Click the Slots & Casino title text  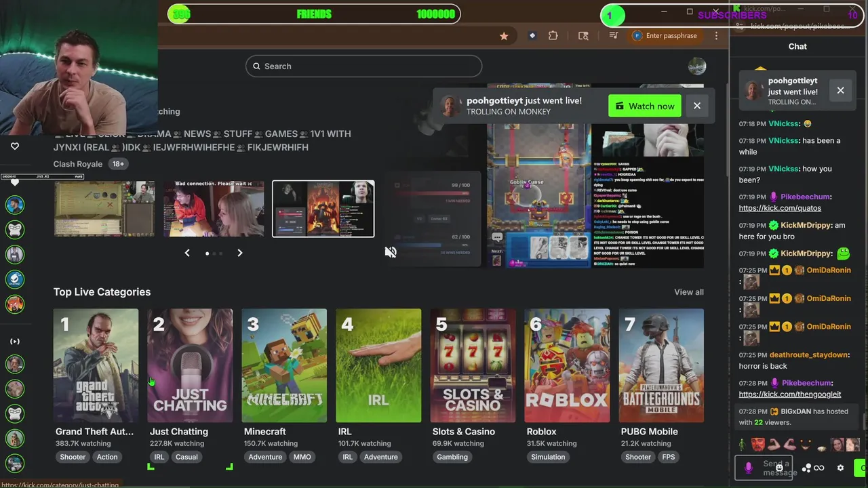click(464, 432)
